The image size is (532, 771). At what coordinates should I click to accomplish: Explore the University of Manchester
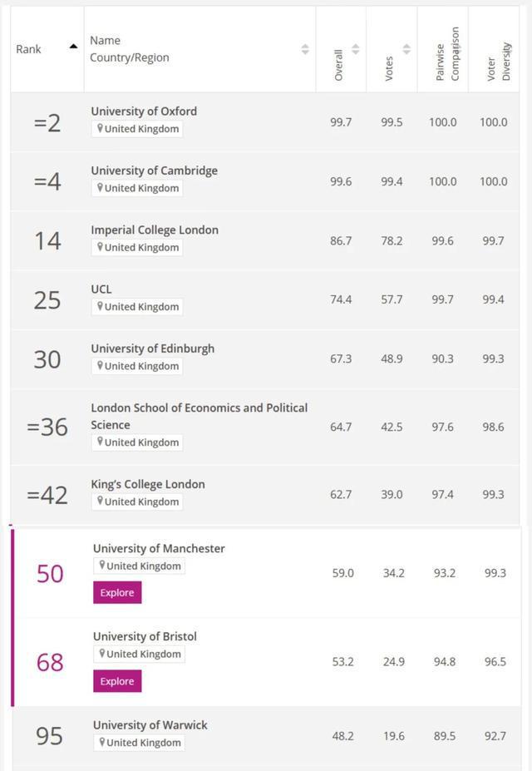click(x=117, y=592)
